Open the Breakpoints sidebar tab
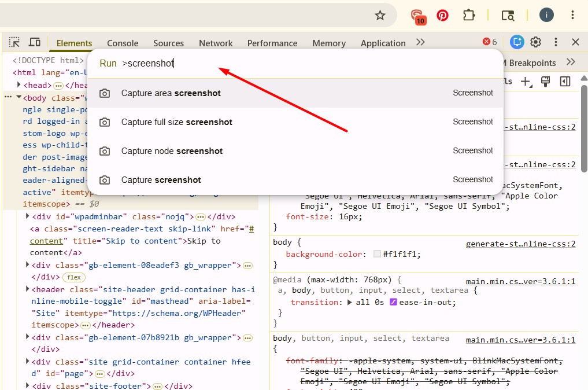This screenshot has height=390, width=588. pyautogui.click(x=530, y=62)
